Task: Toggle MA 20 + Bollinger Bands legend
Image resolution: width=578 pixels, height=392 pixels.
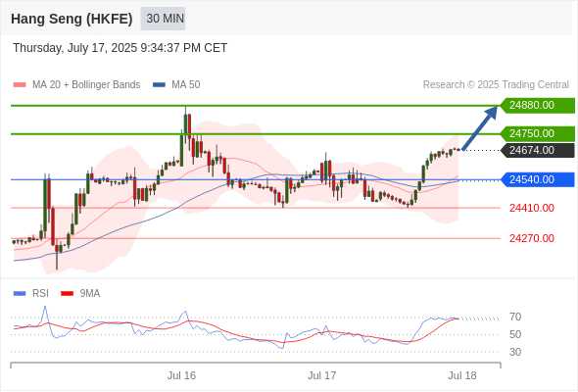Action: pyautogui.click(x=76, y=85)
